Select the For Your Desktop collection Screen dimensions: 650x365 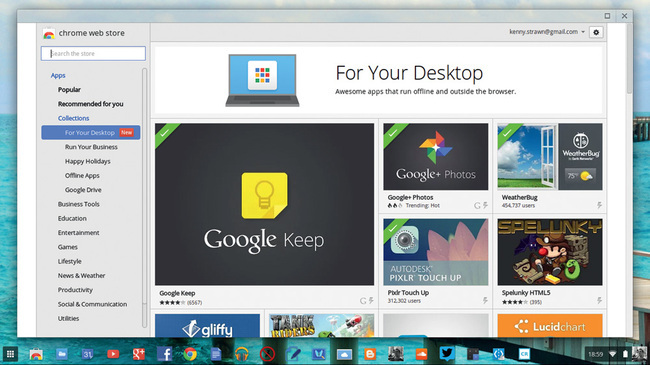coord(91,133)
